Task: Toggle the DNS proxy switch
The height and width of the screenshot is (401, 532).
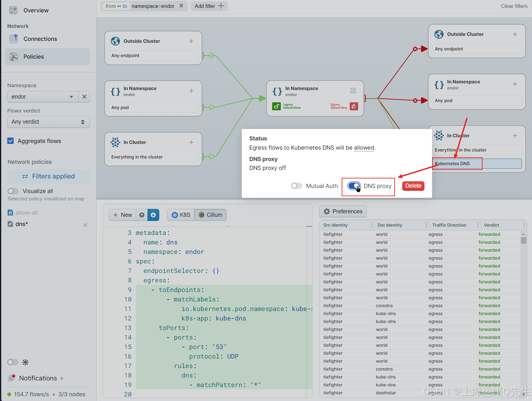Action: click(x=354, y=186)
